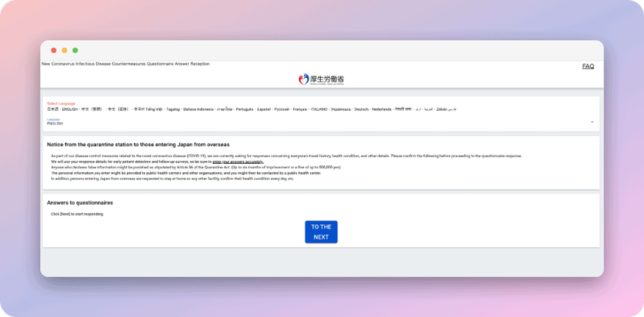Screen dimensions: 644x317
Task: Click Français in the language list
Action: click(300, 109)
